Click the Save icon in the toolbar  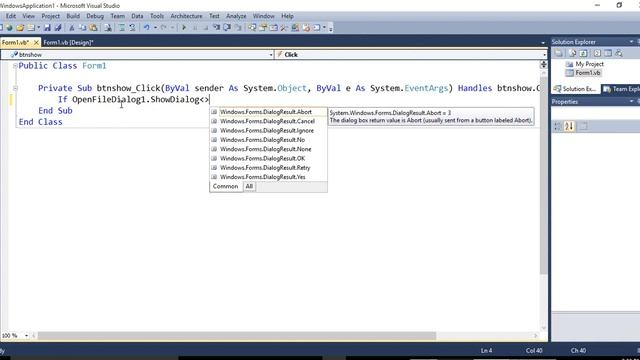pyautogui.click(x=47, y=28)
